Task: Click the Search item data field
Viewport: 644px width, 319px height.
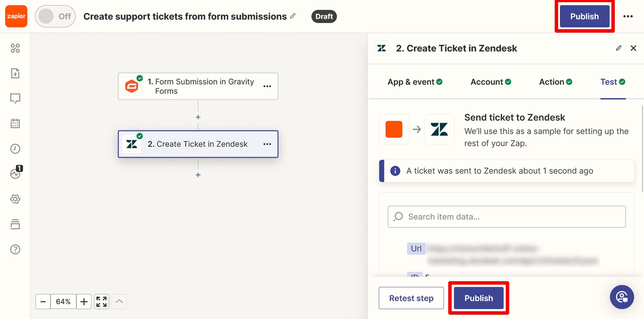Action: (x=507, y=217)
